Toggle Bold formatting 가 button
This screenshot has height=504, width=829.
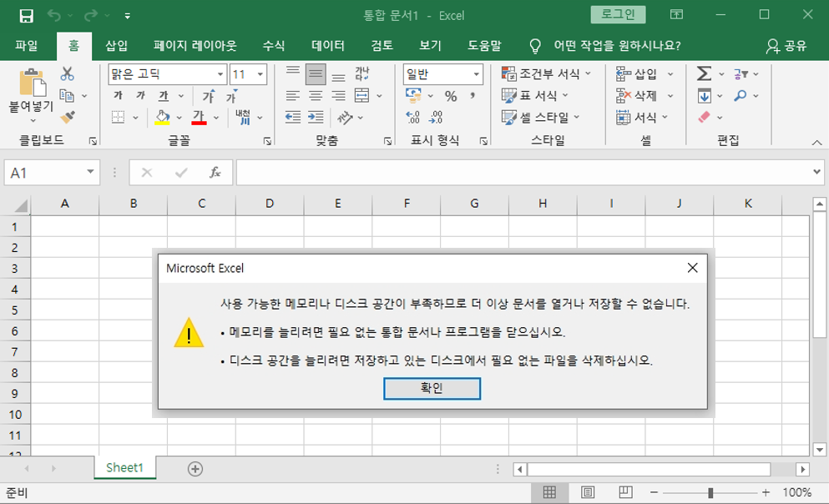tap(118, 96)
